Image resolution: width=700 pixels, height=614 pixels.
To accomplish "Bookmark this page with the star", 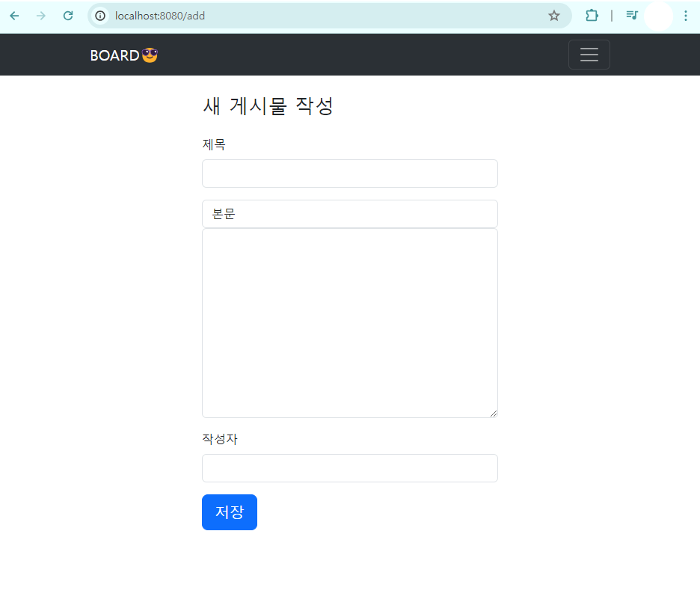I will pyautogui.click(x=554, y=16).
